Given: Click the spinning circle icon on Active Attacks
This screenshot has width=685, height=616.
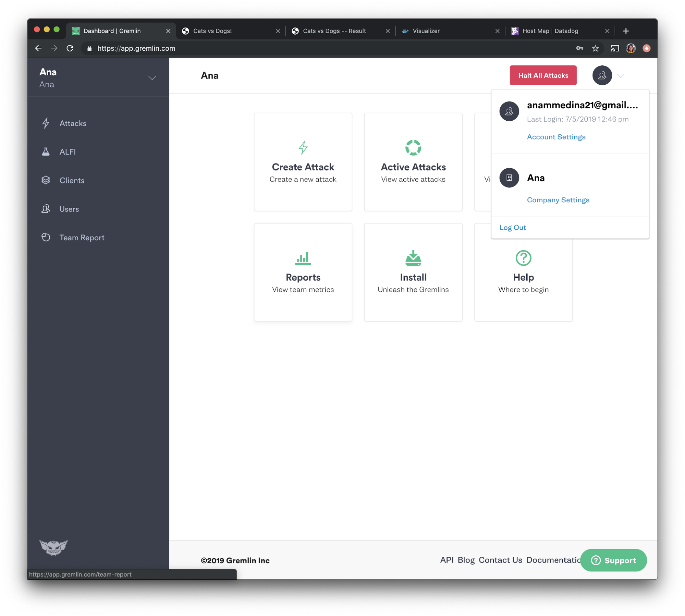Looking at the screenshot, I should 413,148.
